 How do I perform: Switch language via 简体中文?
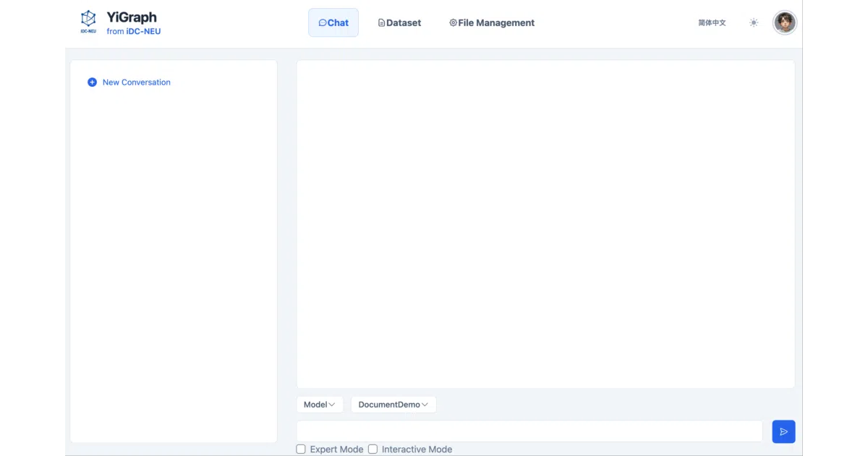[x=712, y=23]
